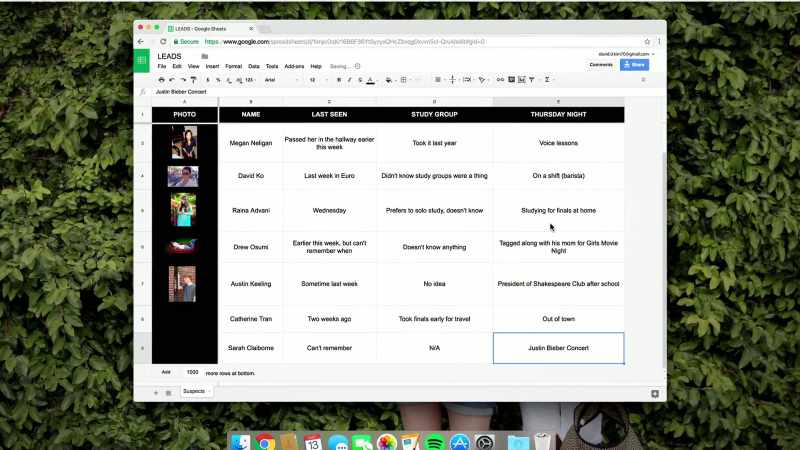This screenshot has width=800, height=450.
Task: Open the Data menu
Action: pyautogui.click(x=254, y=66)
